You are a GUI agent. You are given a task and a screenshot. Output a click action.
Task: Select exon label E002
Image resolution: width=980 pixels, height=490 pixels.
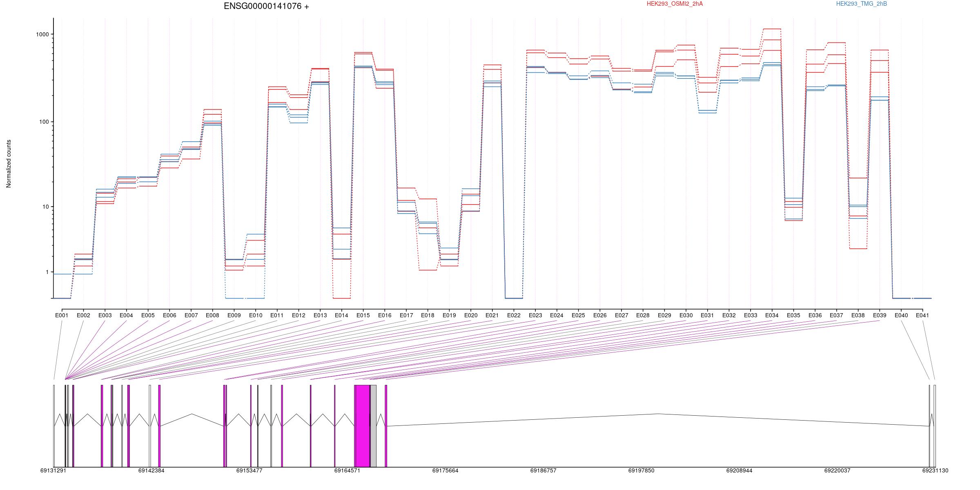click(83, 315)
